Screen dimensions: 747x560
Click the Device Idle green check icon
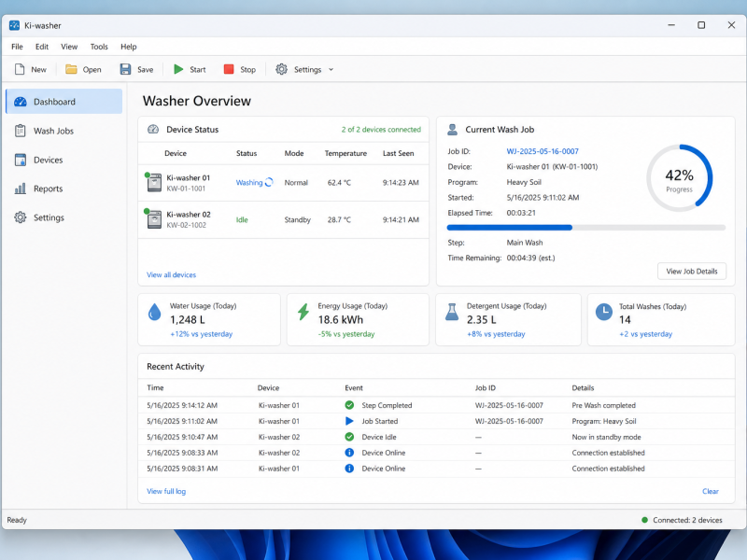(x=349, y=437)
